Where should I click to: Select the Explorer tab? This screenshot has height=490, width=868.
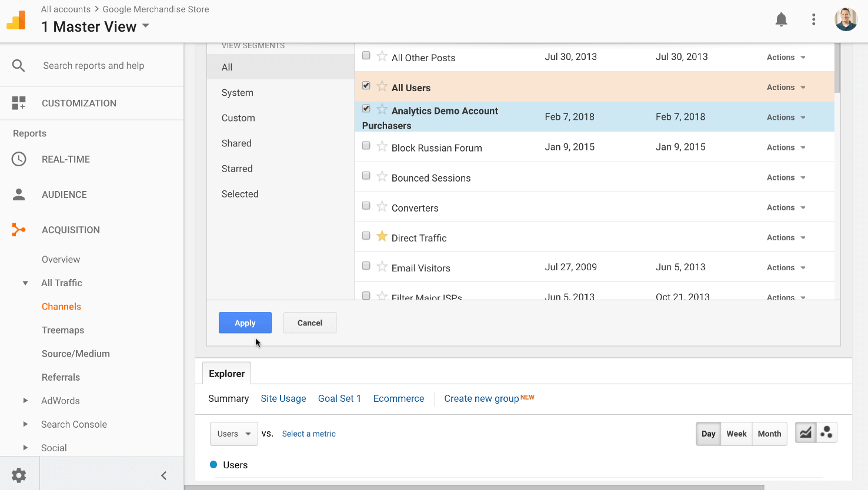pos(227,374)
